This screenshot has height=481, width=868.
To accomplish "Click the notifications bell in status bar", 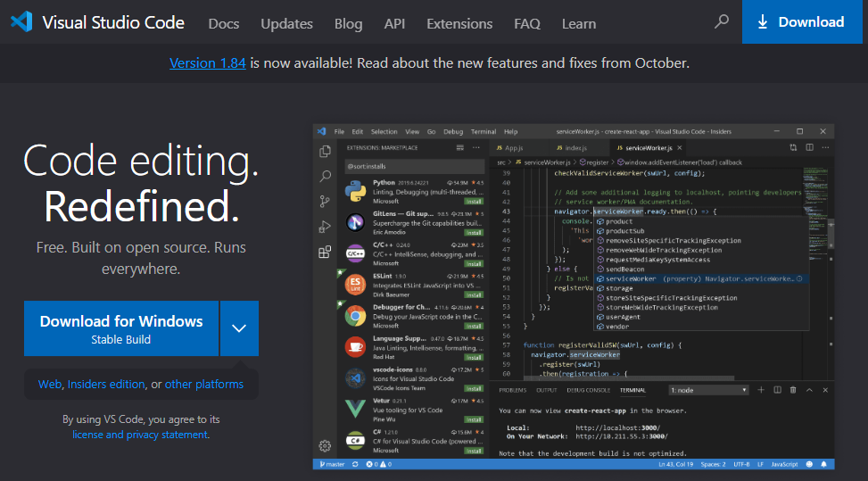I will point(823,464).
